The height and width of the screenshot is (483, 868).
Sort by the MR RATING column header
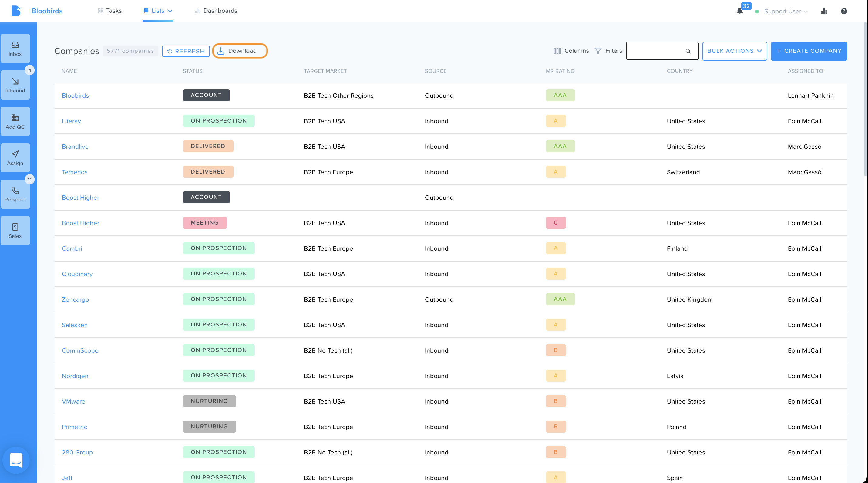560,71
